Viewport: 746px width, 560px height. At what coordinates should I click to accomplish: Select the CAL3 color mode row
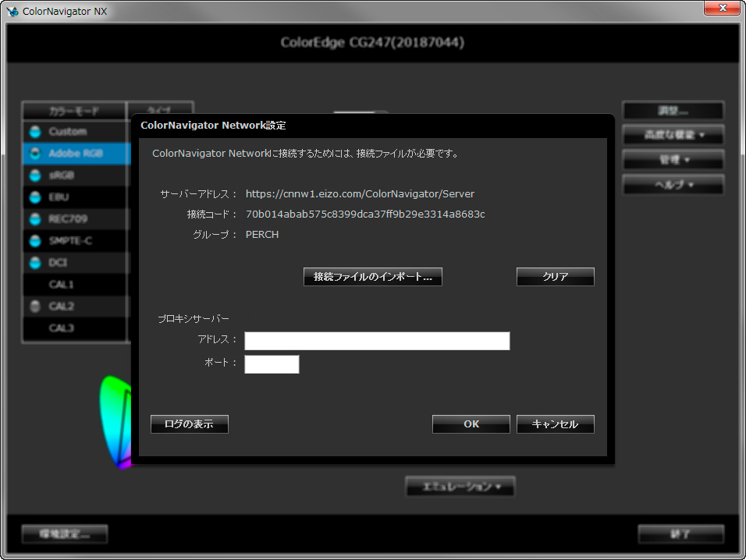point(76,328)
